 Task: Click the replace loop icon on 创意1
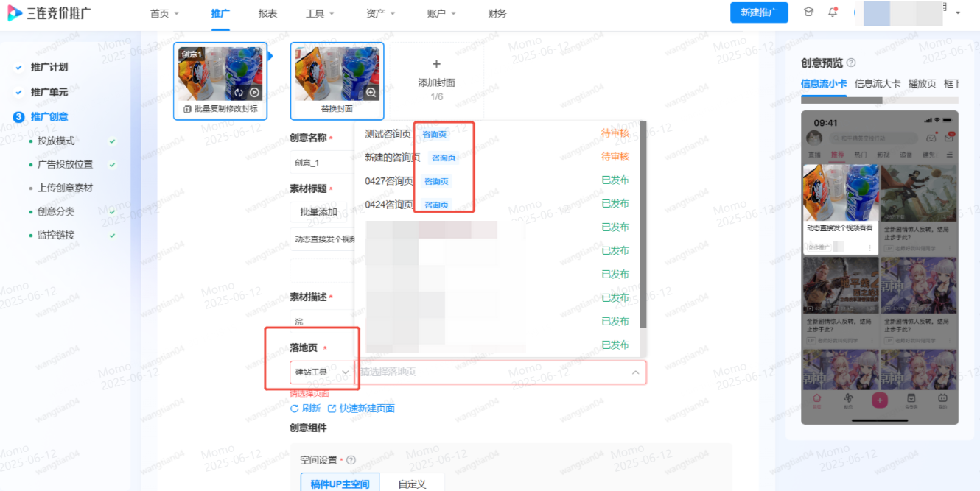pyautogui.click(x=239, y=93)
